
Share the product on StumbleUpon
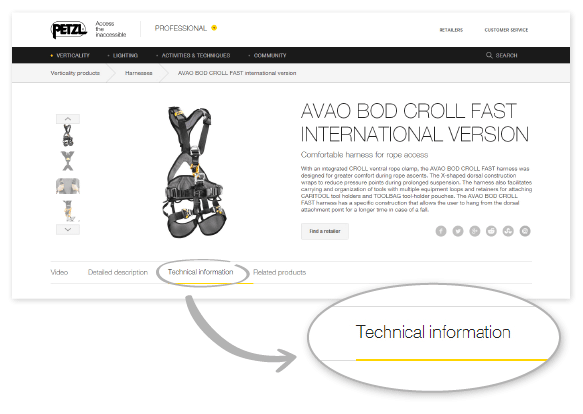[x=508, y=231]
